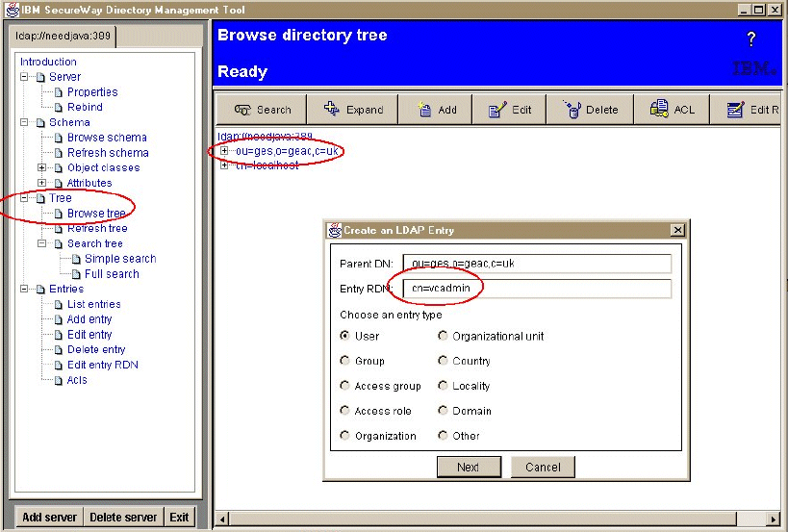Select the Locality radio button
The height and width of the screenshot is (532, 788).
click(x=443, y=386)
